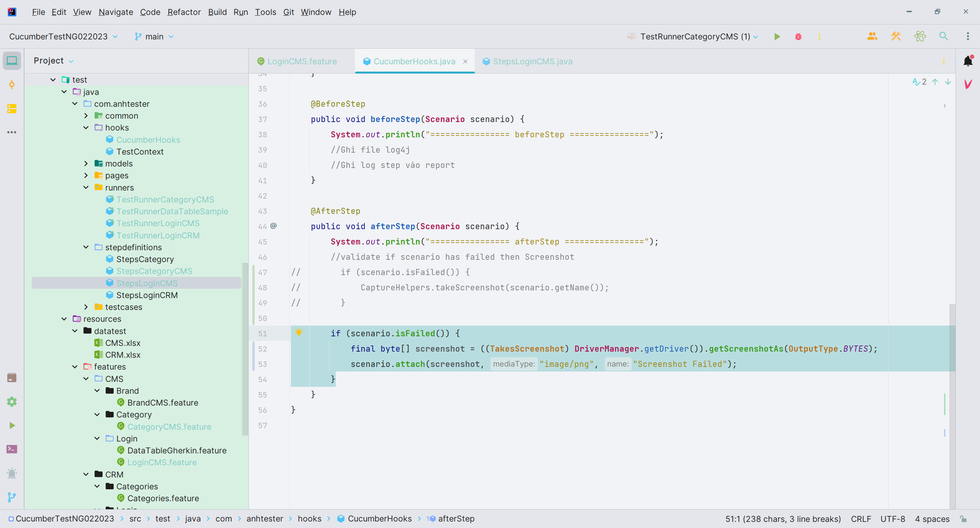Viewport: 980px width, 528px height.
Task: Open the Notifications bell icon
Action: (x=968, y=61)
